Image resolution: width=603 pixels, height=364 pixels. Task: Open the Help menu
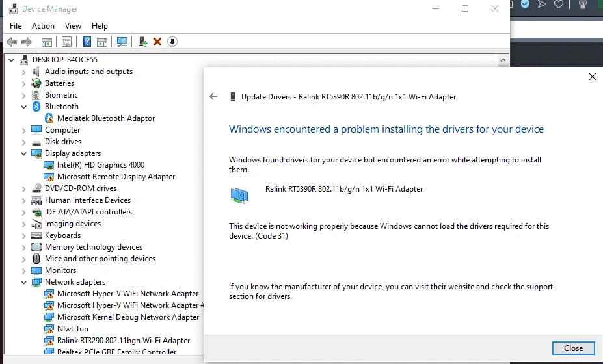pos(100,26)
